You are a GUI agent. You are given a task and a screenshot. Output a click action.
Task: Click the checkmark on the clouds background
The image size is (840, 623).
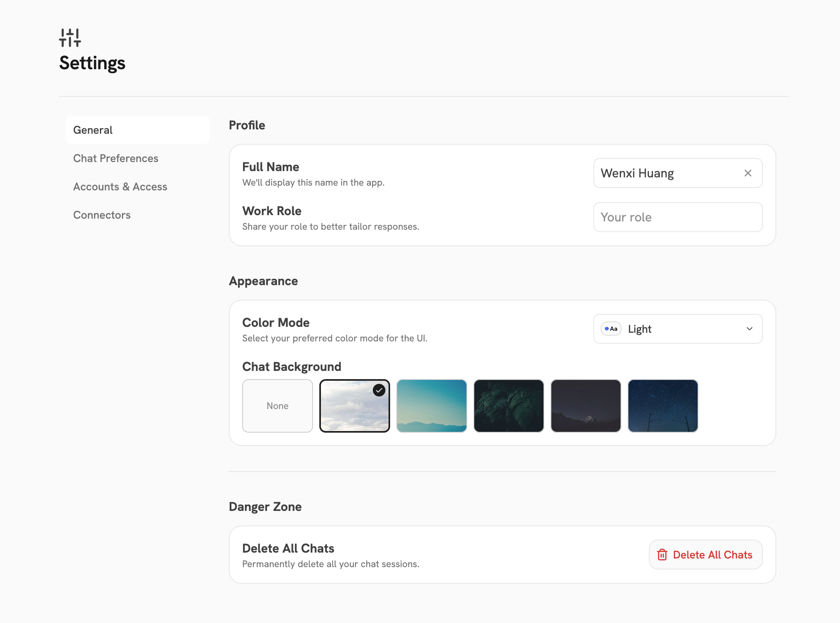coord(379,390)
